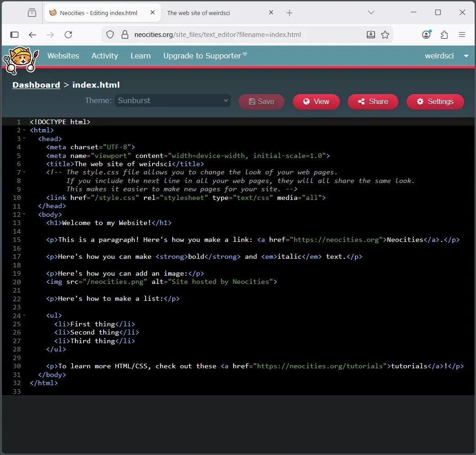Click 'Third thing' list item code
Image resolution: width=476 pixels, height=455 pixels.
pyautogui.click(x=95, y=340)
